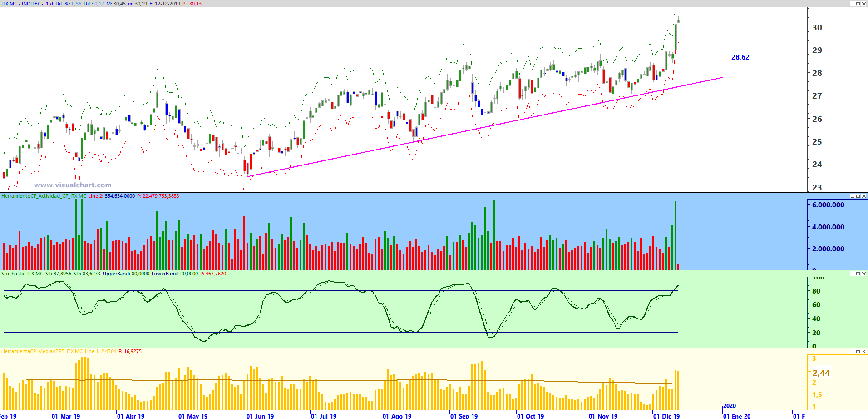This screenshot has height=419, width=868.
Task: Click the 'P: 16,9275' ATR reading
Action: 130,351
